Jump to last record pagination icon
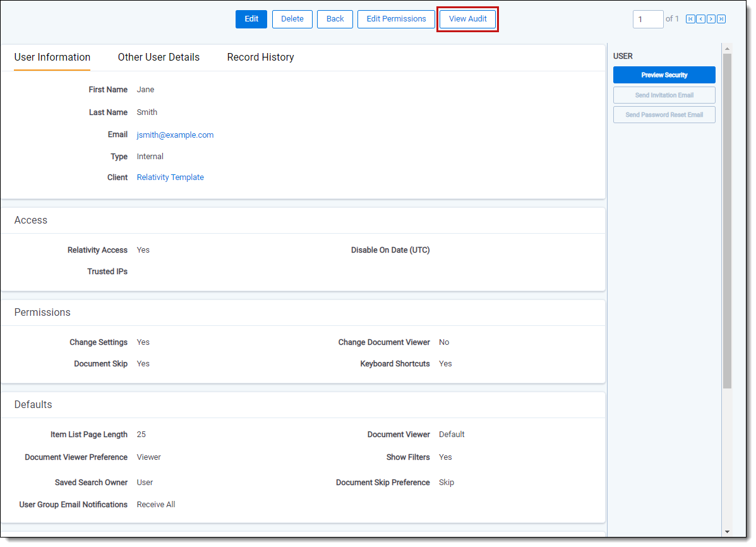Image resolution: width=756 pixels, height=547 pixels. (x=721, y=19)
